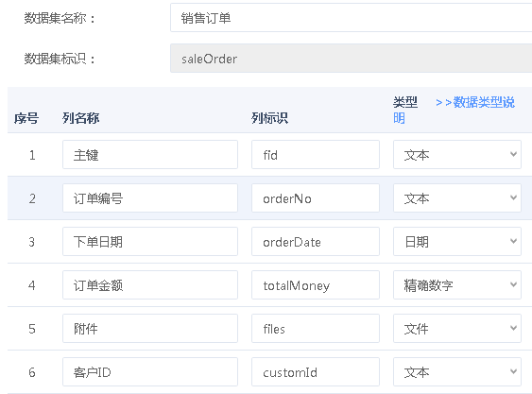
Task: Click column identifier field totalMoney
Action: click(316, 285)
